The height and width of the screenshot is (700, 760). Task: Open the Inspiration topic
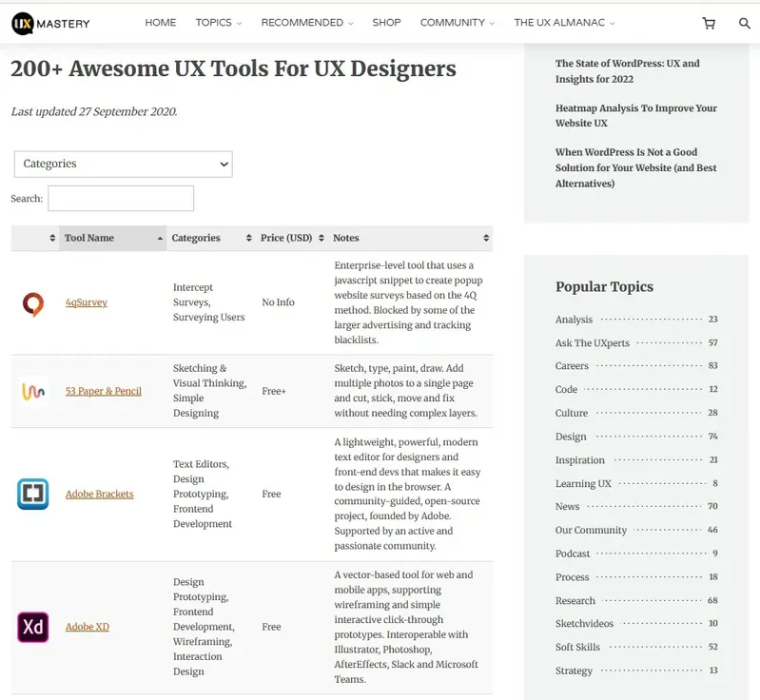579,460
